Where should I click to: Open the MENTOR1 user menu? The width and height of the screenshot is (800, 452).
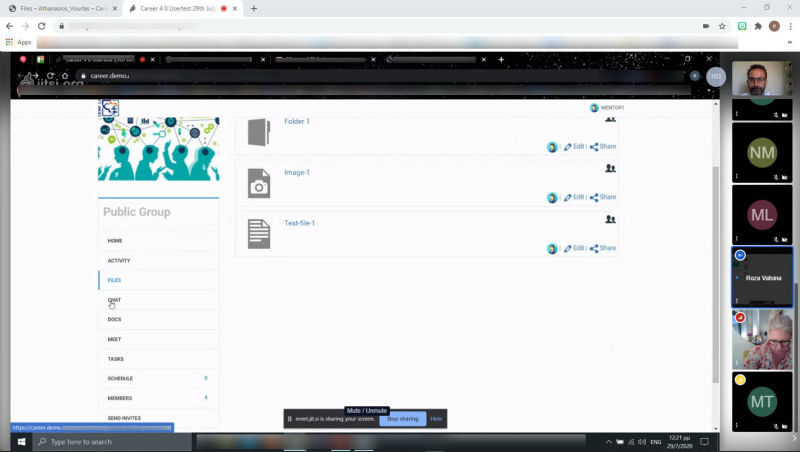tap(607, 108)
